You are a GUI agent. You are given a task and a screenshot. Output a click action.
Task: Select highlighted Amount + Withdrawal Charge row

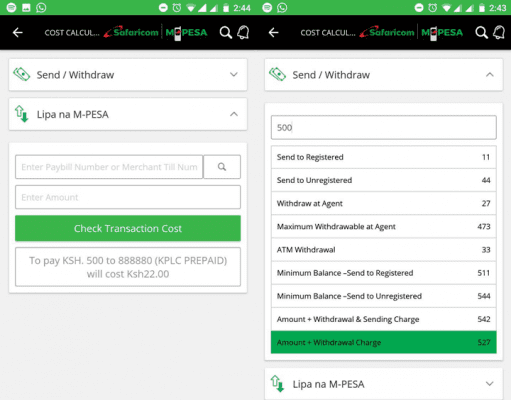pos(384,342)
